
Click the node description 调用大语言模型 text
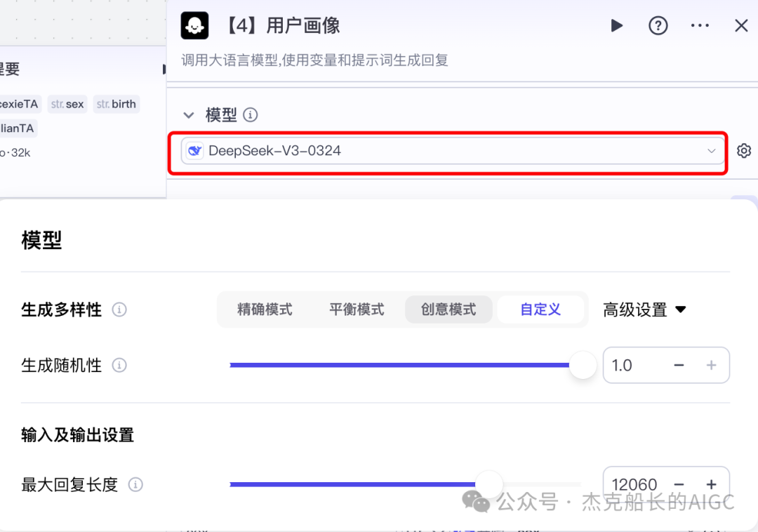coord(314,60)
